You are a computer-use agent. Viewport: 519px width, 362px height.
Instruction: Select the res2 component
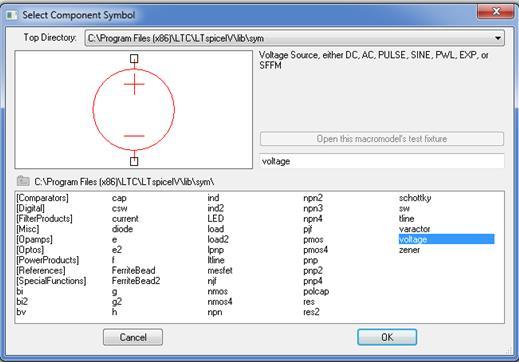[x=311, y=312]
